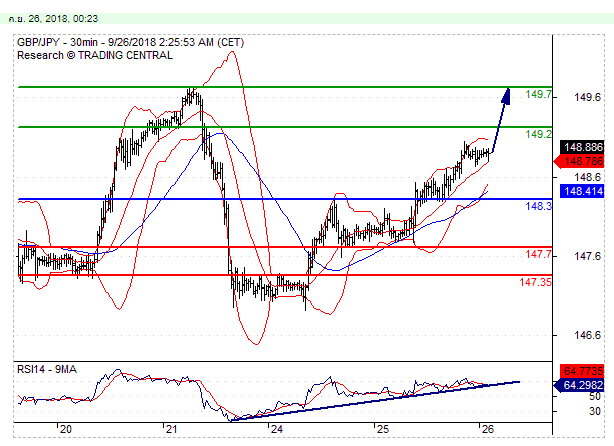Click date marker 21 on time axis
This screenshot has height=446, width=614.
click(x=172, y=429)
